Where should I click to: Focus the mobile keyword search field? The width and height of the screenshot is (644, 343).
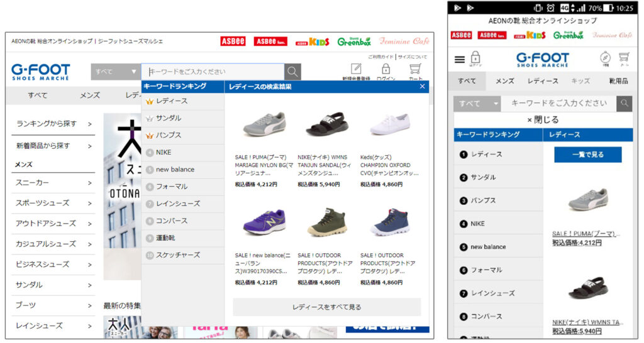point(559,104)
